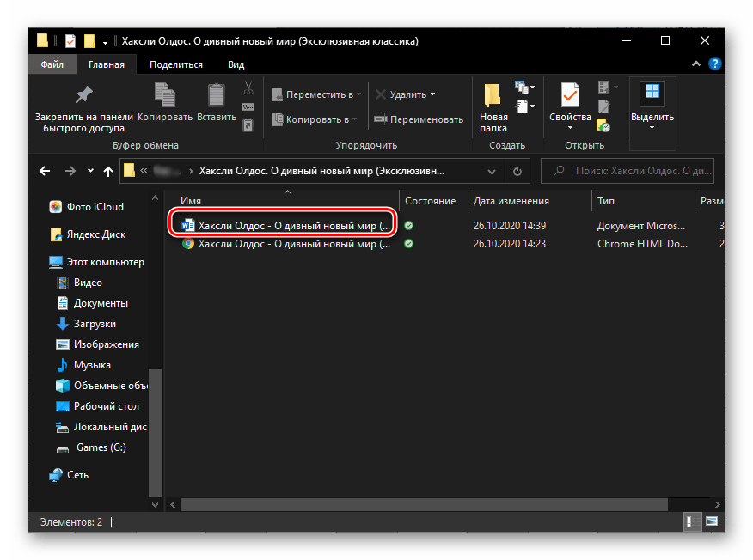Click the Copy path icon under scissors
This screenshot has height=560, width=753.
pos(248,107)
